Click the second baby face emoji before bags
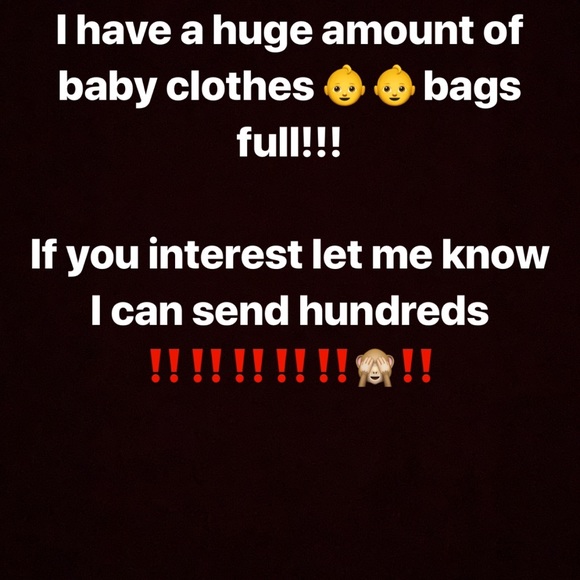Viewport: 580px width, 580px height. [x=394, y=86]
